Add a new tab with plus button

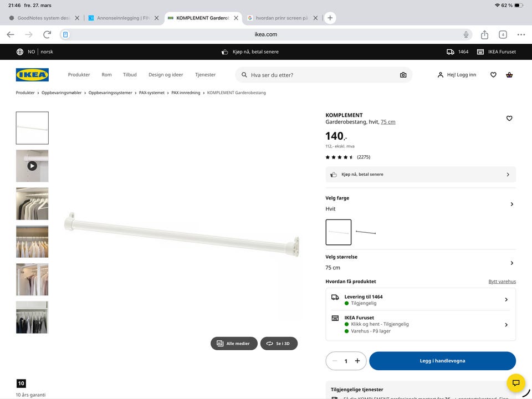click(330, 18)
